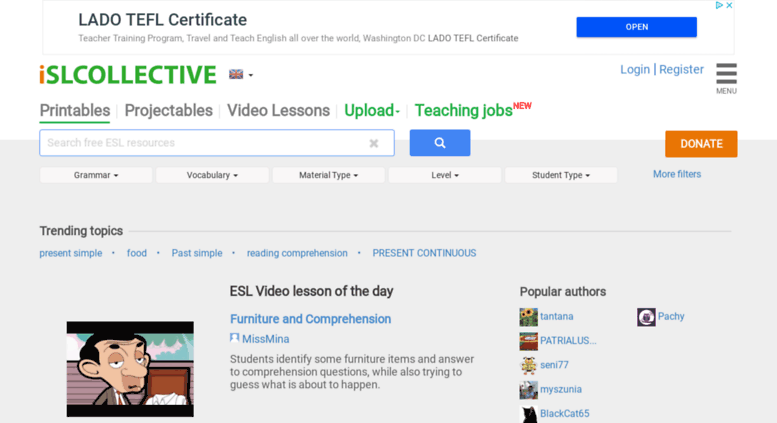Open myszunia author name link
Viewport: 777px width, 423px height.
coord(561,389)
